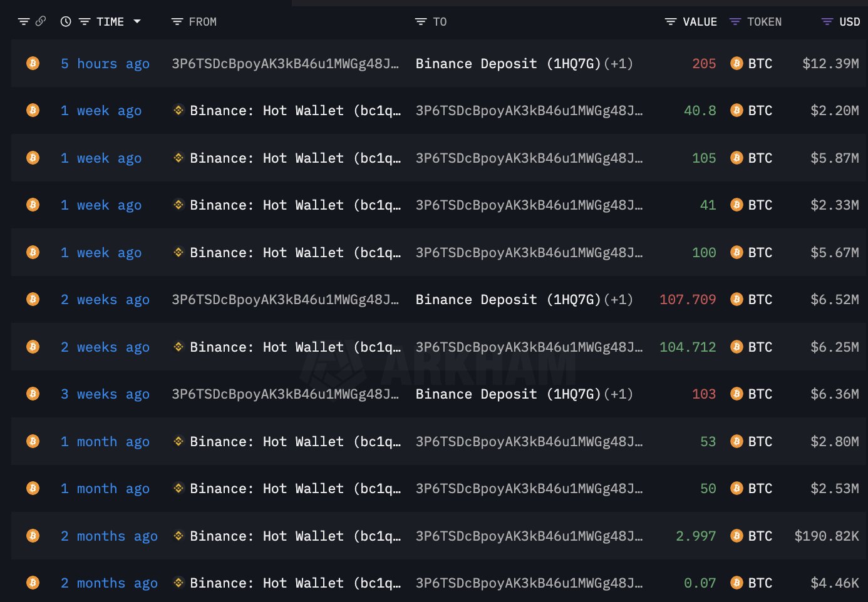
Task: Click the filter icon at the far left of the header
Action: [x=23, y=21]
